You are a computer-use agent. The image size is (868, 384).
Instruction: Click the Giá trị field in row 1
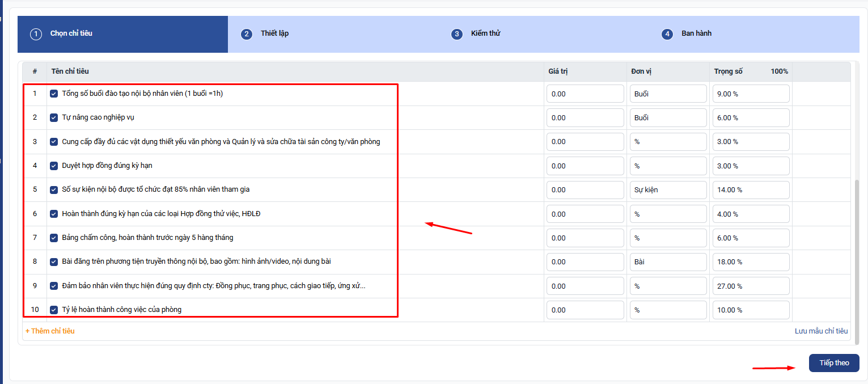tap(585, 94)
